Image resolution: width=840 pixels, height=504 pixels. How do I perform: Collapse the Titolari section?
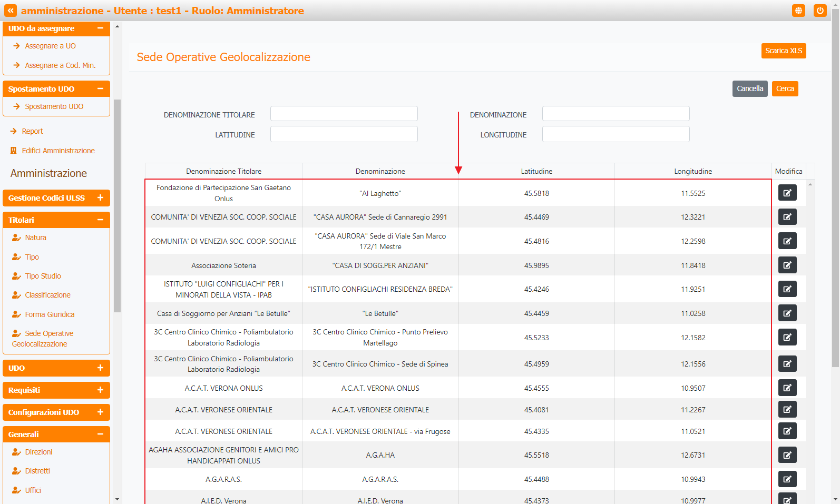pyautogui.click(x=100, y=220)
